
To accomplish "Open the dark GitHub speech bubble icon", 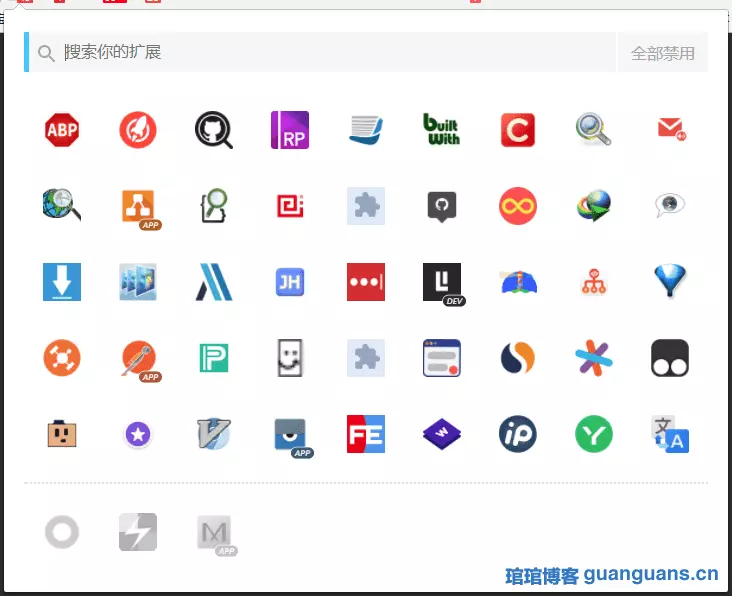I will click(442, 207).
